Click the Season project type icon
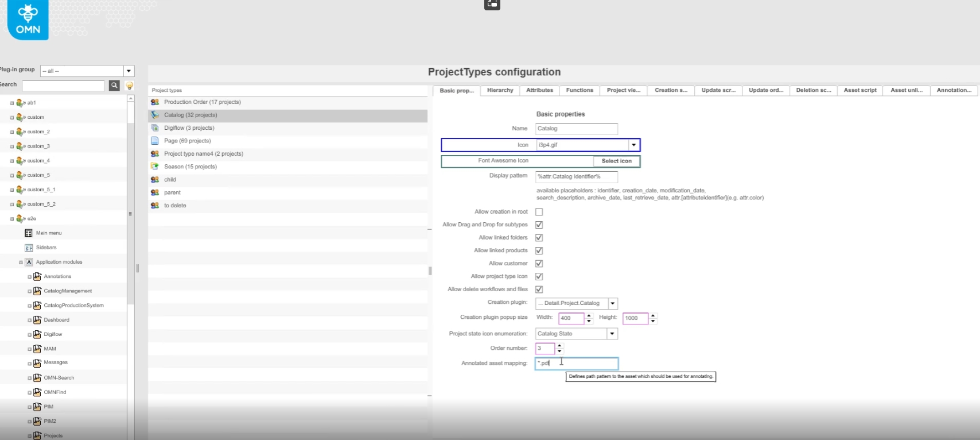 point(155,167)
